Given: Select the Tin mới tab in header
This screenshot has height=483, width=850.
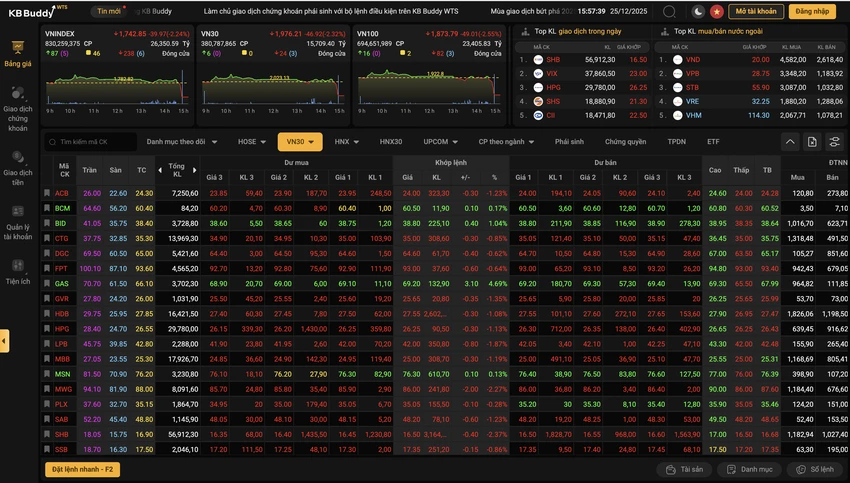Looking at the screenshot, I should pos(109,11).
